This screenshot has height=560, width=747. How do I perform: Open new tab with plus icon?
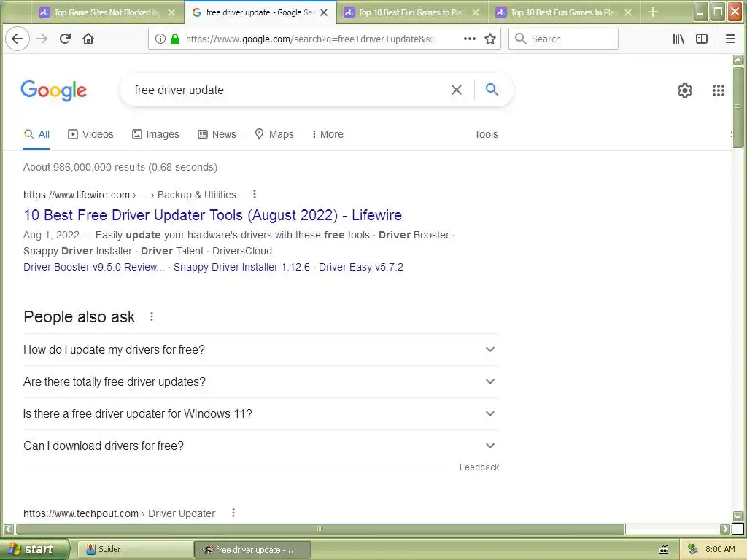pos(653,12)
